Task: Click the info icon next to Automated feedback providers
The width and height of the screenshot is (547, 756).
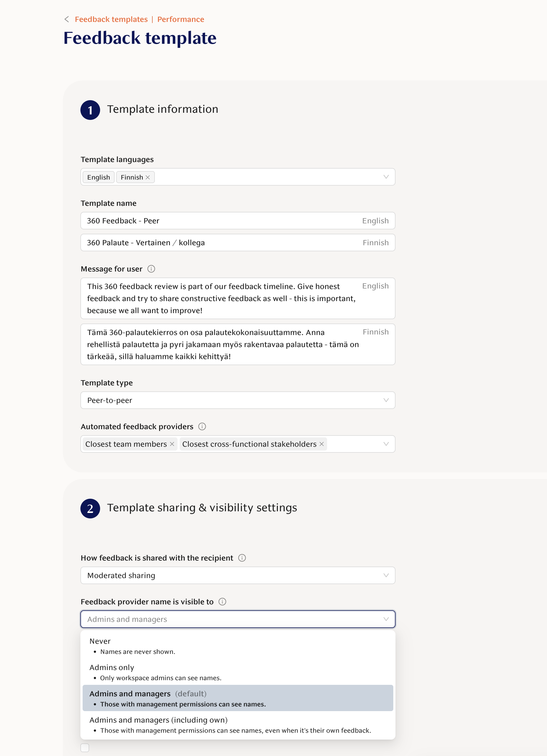Action: 202,426
